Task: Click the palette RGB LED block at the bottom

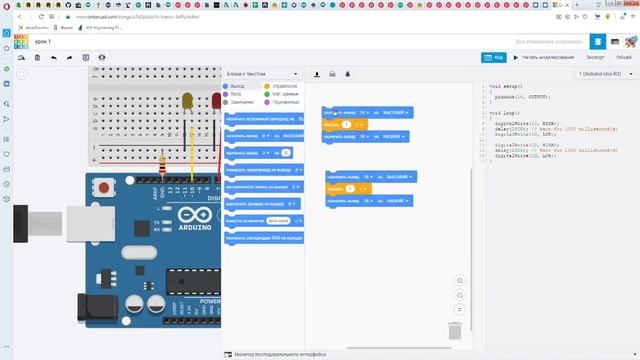Action: 264,238
